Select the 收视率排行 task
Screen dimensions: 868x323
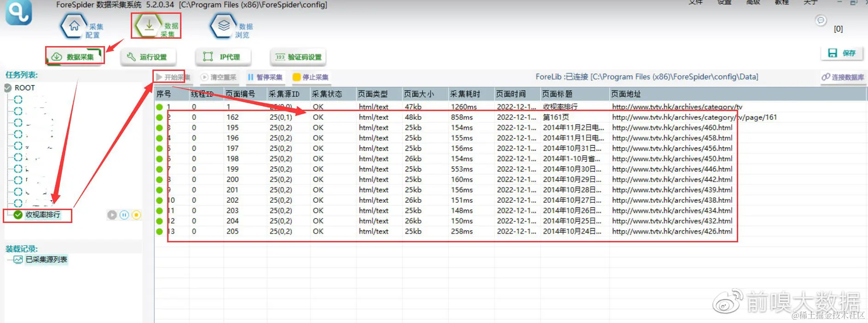43,215
